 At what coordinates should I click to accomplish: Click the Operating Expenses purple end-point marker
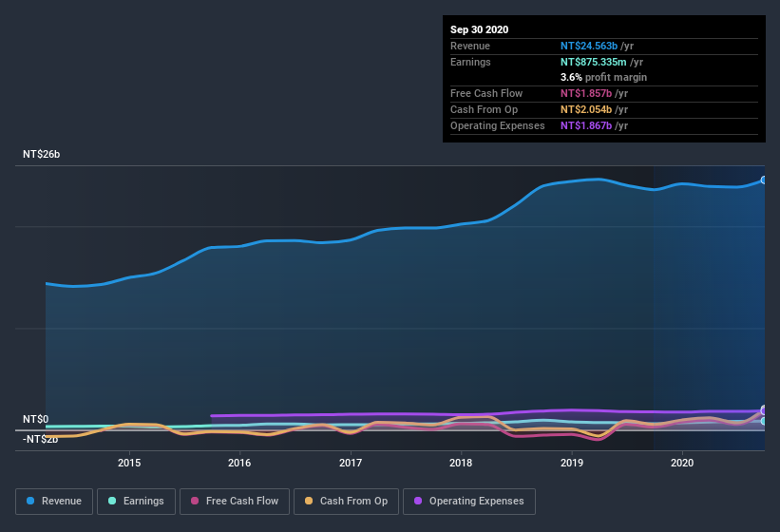pyautogui.click(x=764, y=410)
